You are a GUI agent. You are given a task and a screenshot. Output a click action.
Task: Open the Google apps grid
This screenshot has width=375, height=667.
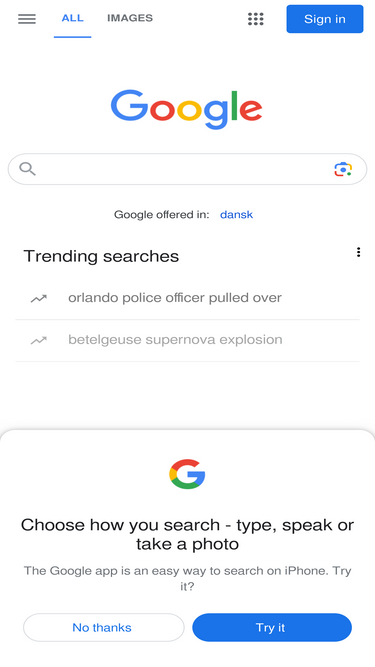tap(256, 19)
